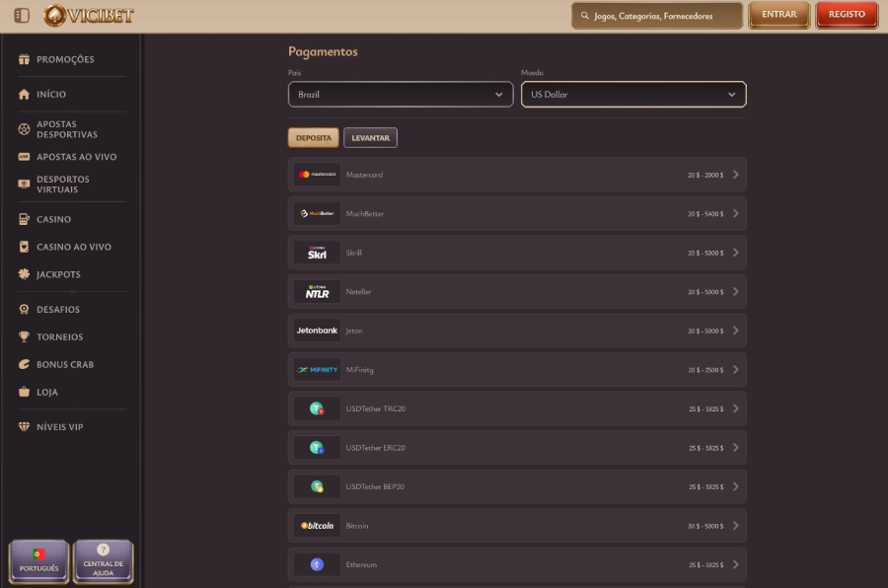Open the Moeda dropdown showing US Dollar
Image resolution: width=888 pixels, height=588 pixels.
(633, 94)
